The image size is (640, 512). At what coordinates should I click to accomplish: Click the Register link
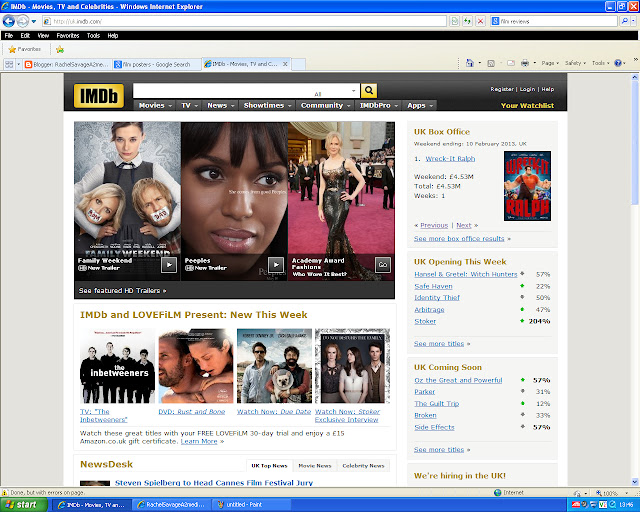click(x=502, y=89)
